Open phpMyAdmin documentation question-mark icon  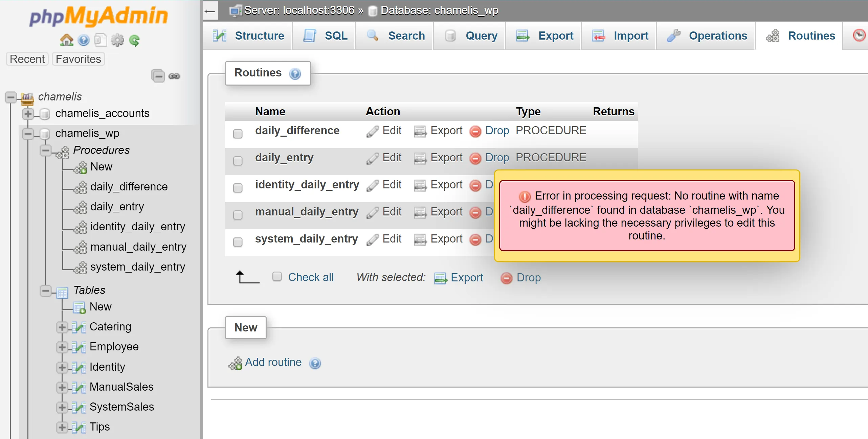tap(84, 40)
